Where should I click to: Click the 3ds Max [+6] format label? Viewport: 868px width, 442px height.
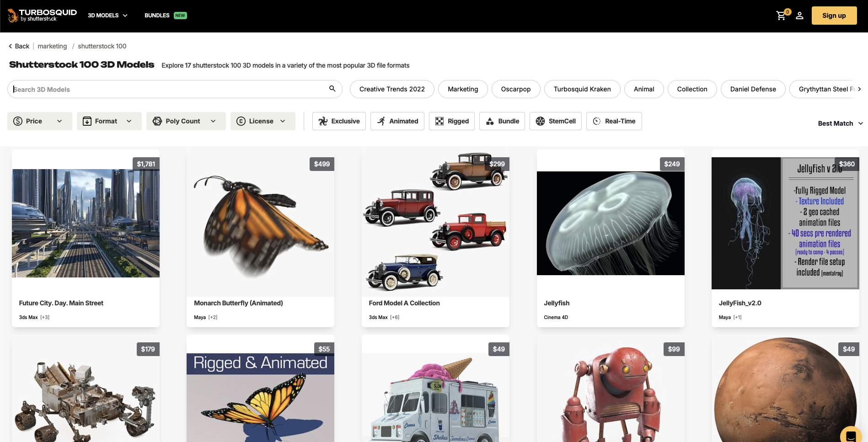click(384, 317)
